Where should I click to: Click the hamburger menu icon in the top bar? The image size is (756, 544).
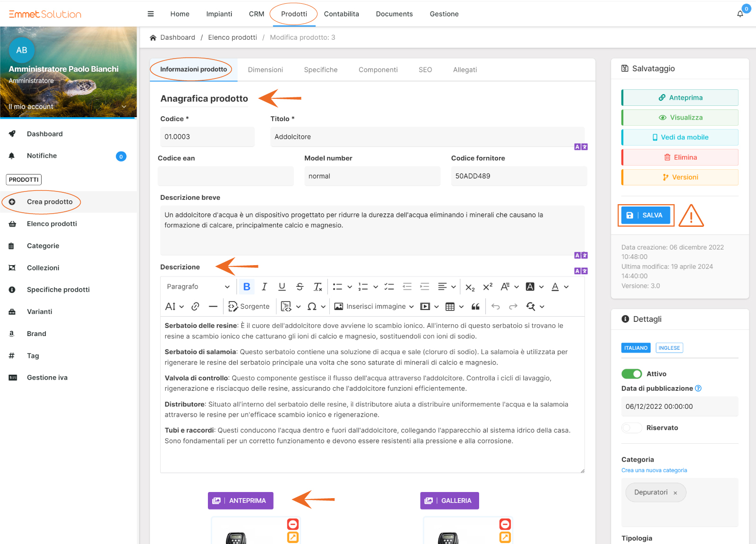(151, 14)
